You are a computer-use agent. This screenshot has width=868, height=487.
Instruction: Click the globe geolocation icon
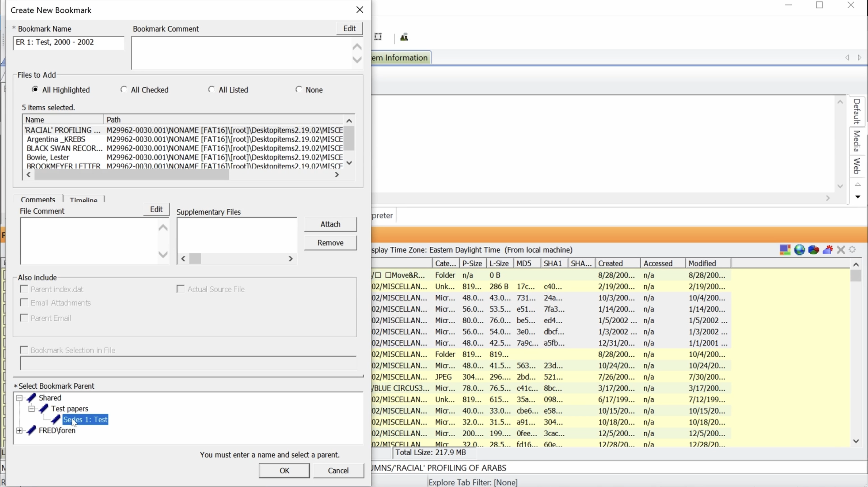[x=799, y=250]
